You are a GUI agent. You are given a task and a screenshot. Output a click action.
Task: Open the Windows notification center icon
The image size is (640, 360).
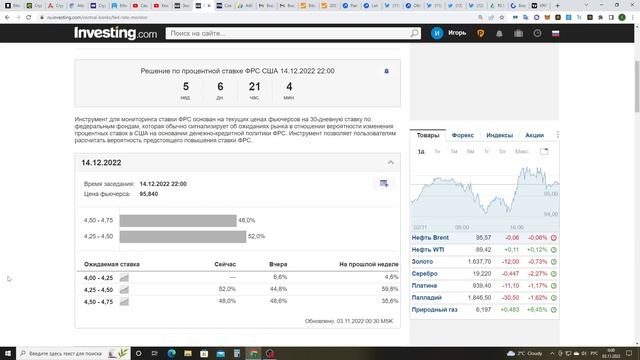(629, 353)
